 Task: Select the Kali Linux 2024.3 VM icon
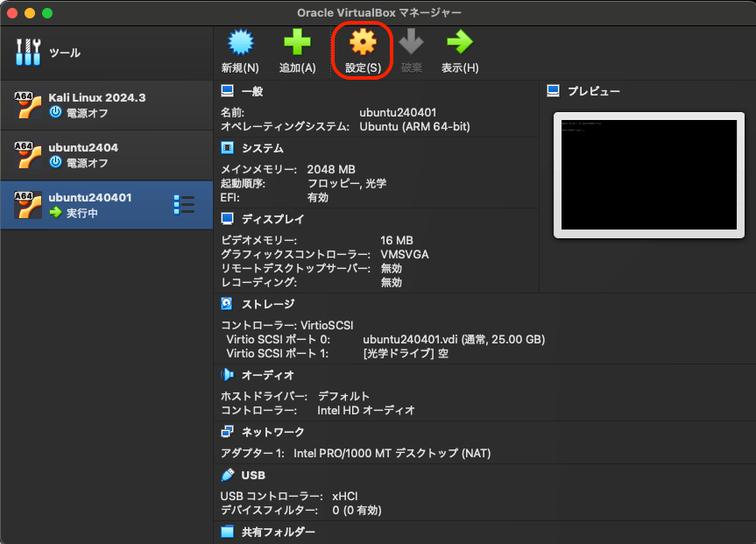point(27,104)
